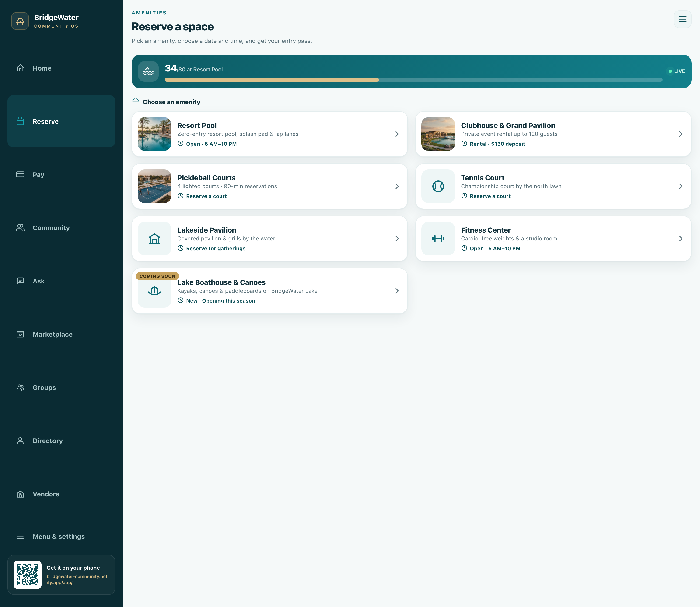Open Groups in sidebar
The image size is (700, 607).
[61, 387]
